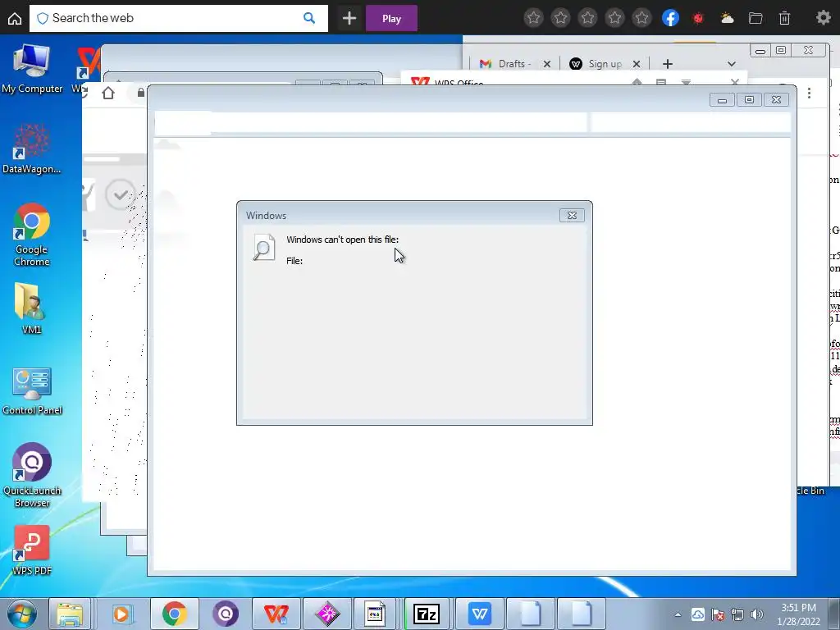Show hidden tray icons arrow

678,614
